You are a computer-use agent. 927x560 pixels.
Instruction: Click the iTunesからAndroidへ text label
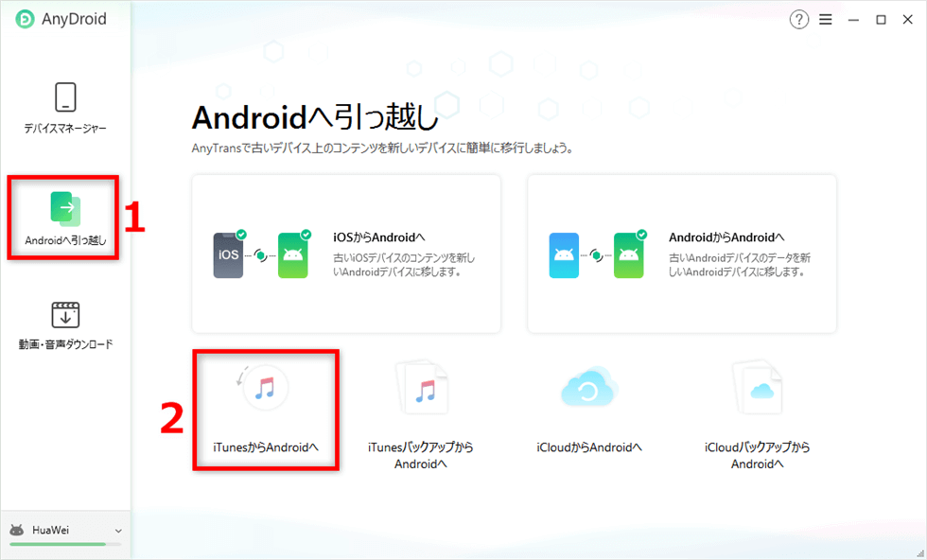click(266, 447)
